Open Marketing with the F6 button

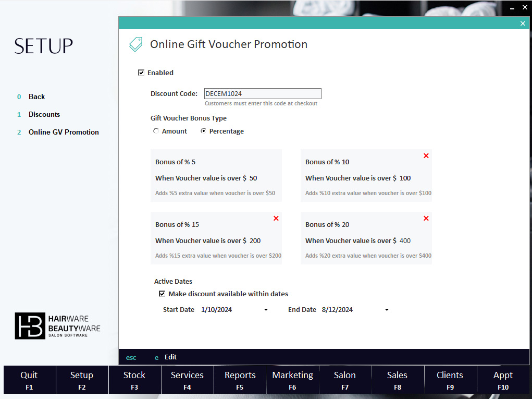pos(293,380)
